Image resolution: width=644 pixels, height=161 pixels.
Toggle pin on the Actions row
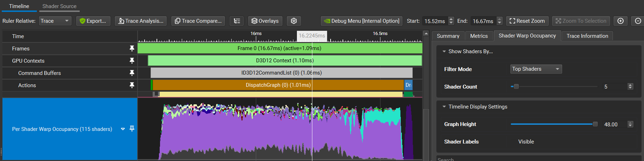pos(132,85)
